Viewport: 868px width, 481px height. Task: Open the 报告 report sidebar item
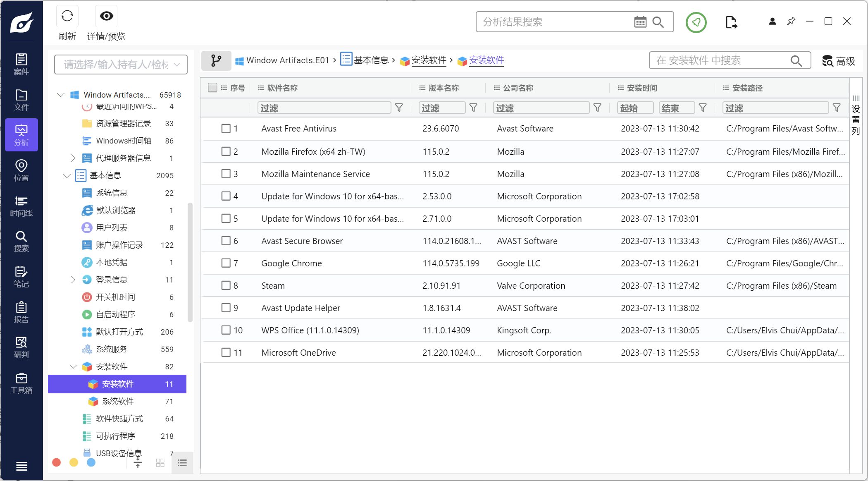click(x=21, y=312)
